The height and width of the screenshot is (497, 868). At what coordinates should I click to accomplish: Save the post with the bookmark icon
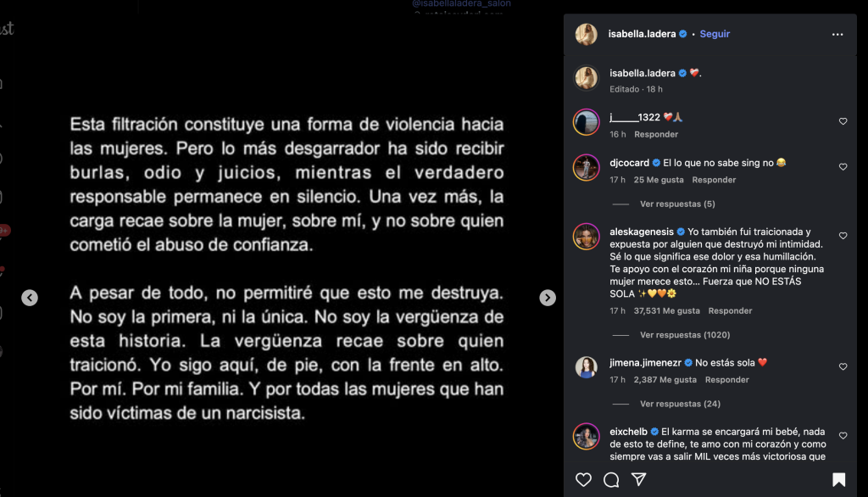(838, 480)
